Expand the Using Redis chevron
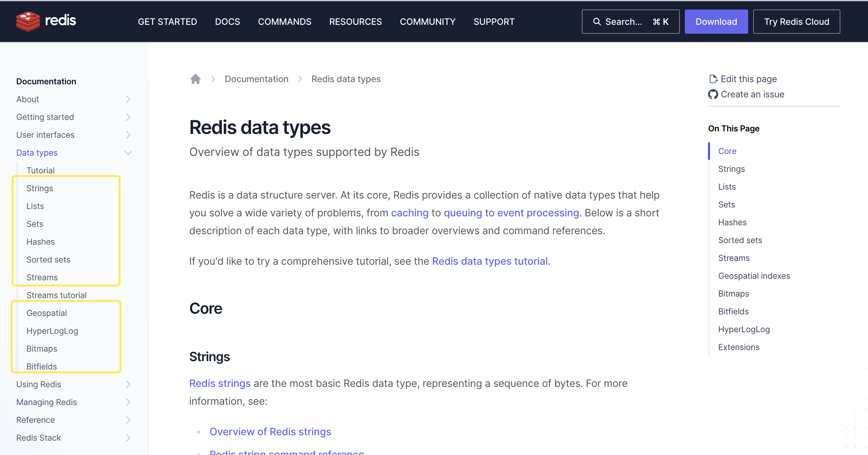 [x=128, y=384]
